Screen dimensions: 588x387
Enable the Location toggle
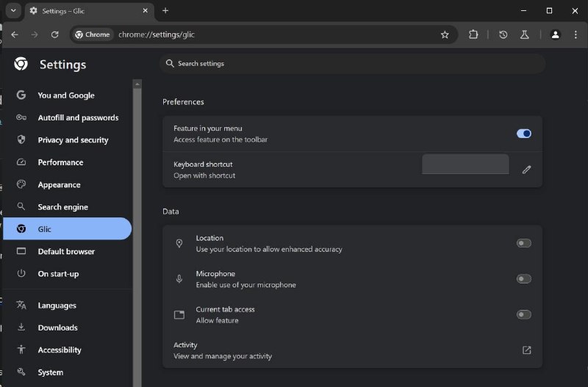(524, 243)
